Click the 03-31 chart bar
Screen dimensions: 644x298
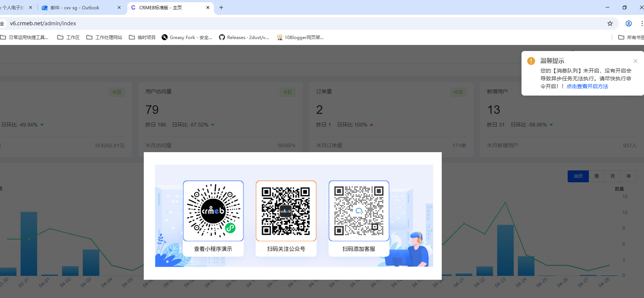pyautogui.click(x=29, y=244)
